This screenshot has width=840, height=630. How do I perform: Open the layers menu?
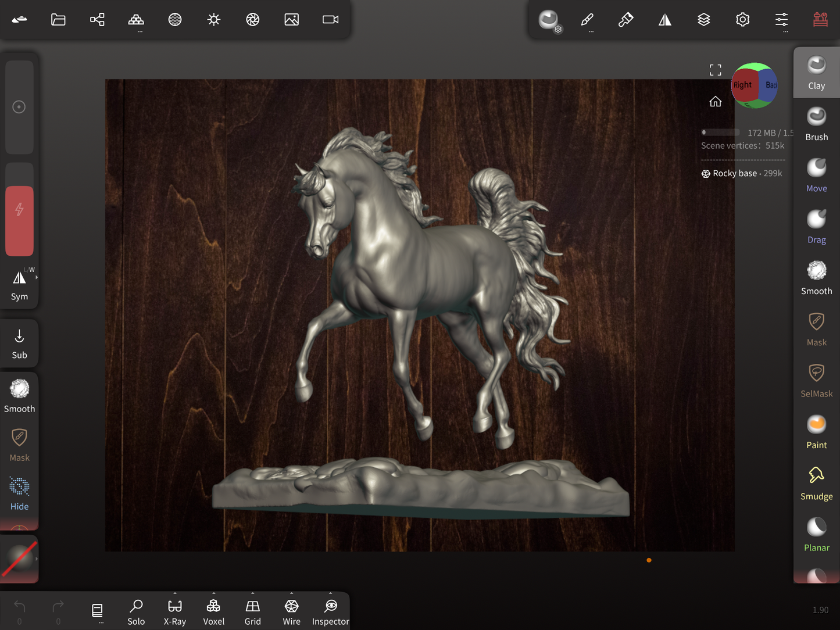(703, 20)
